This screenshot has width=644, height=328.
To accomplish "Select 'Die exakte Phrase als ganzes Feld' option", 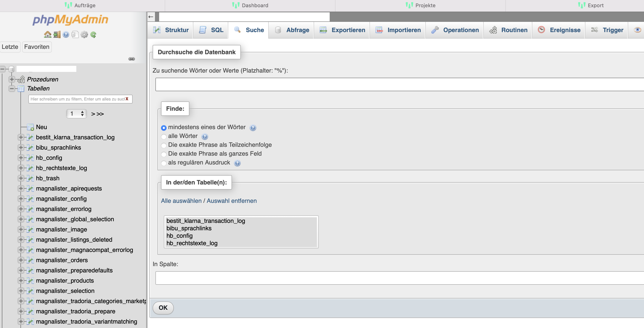I will pyautogui.click(x=164, y=154).
